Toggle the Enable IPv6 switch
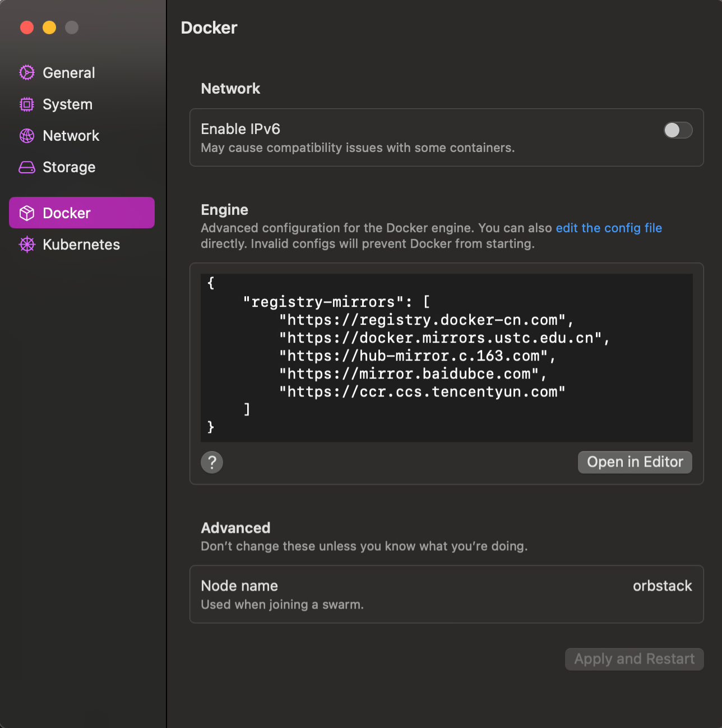The width and height of the screenshot is (722, 728). [x=678, y=130]
